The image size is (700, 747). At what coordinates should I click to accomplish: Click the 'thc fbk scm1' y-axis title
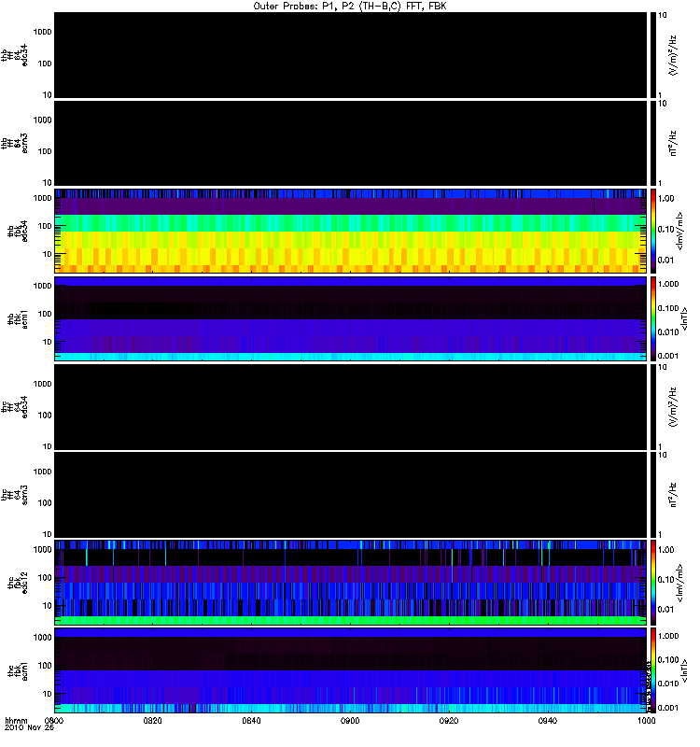18,670
